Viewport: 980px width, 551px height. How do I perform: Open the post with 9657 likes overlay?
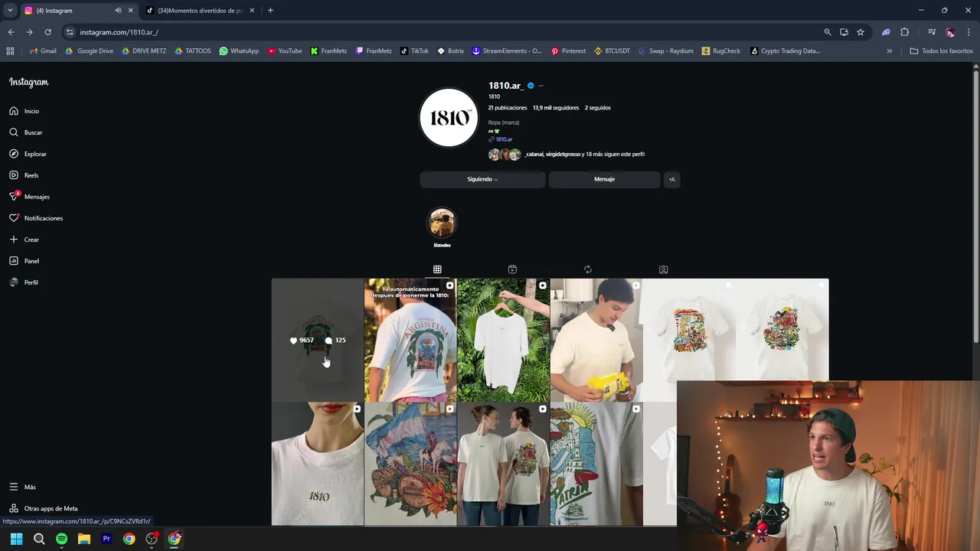317,340
